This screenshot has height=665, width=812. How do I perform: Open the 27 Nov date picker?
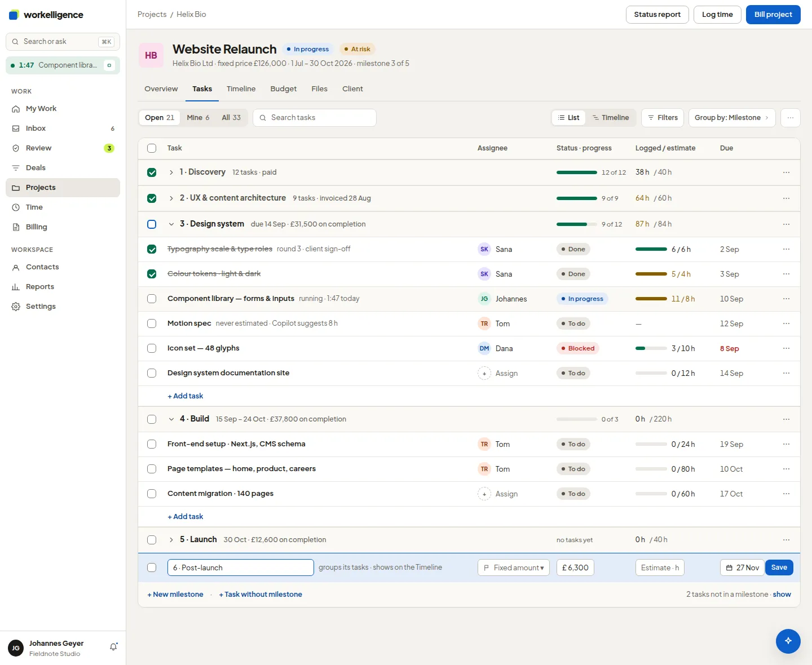coord(742,568)
